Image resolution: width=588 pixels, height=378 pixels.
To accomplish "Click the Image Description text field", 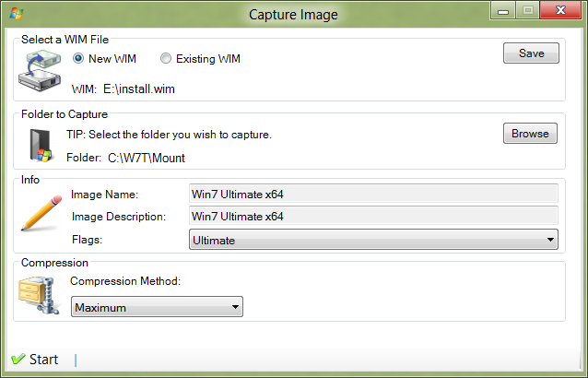I will click(x=373, y=216).
